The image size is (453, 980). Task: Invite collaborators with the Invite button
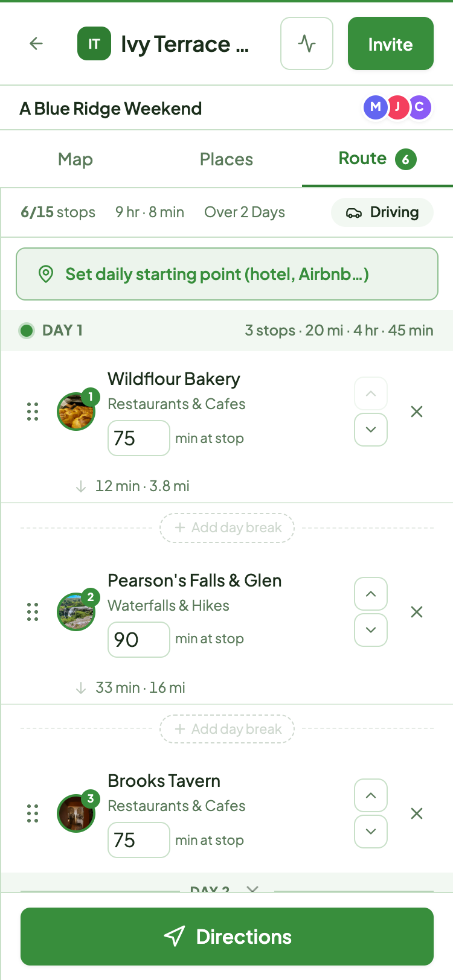tap(391, 43)
